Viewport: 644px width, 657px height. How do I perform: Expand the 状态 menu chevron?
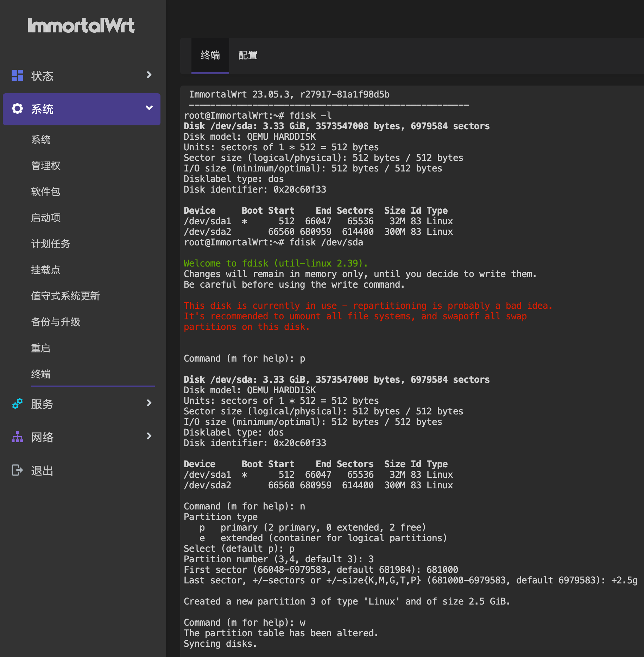tap(149, 75)
